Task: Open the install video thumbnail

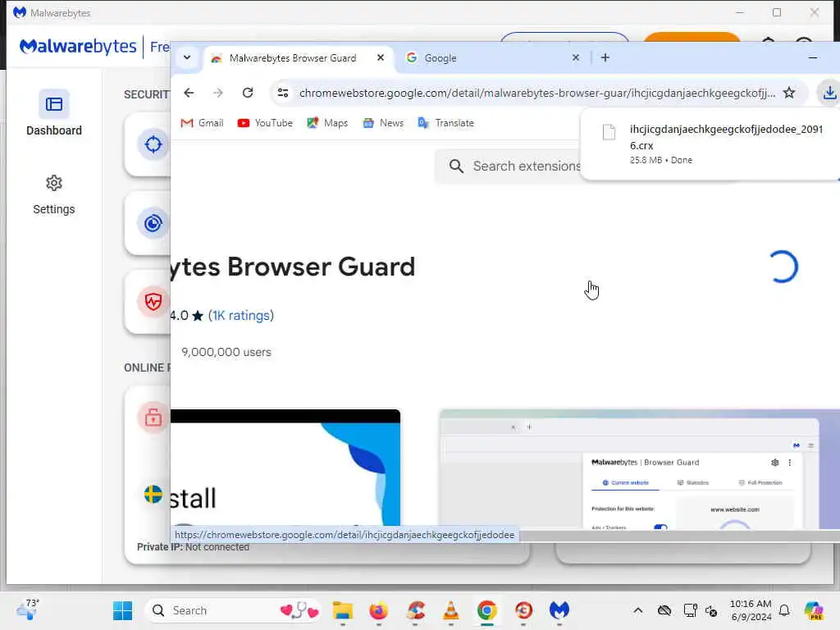Action: tap(285, 468)
